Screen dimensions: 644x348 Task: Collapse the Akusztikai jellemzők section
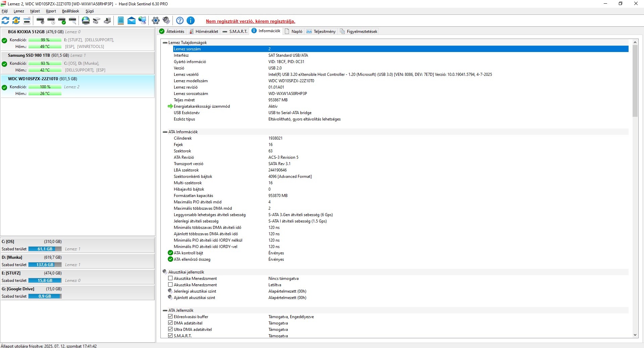[165, 272]
